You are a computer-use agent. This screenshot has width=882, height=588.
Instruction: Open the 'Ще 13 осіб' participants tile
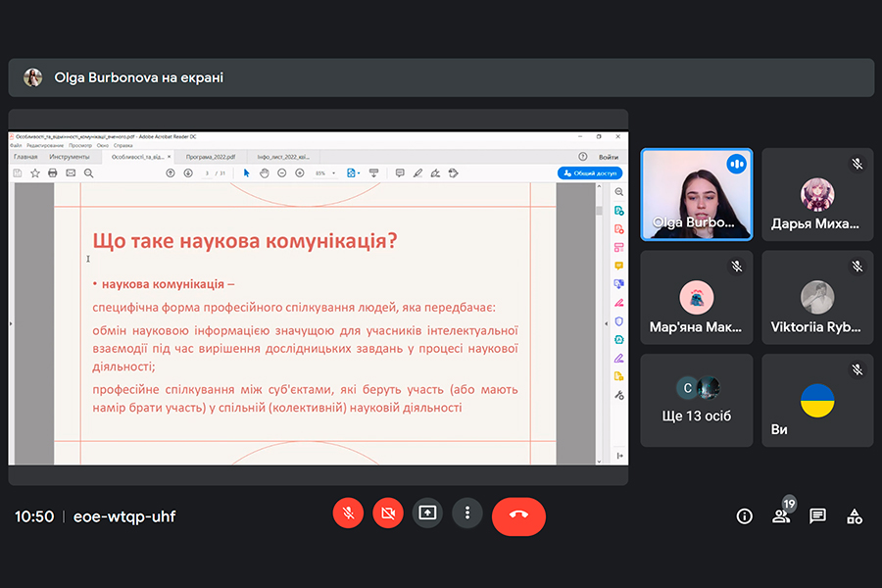696,400
